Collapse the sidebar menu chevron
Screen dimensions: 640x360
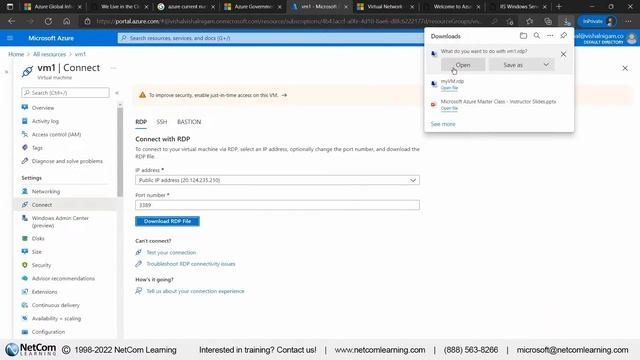117,93
